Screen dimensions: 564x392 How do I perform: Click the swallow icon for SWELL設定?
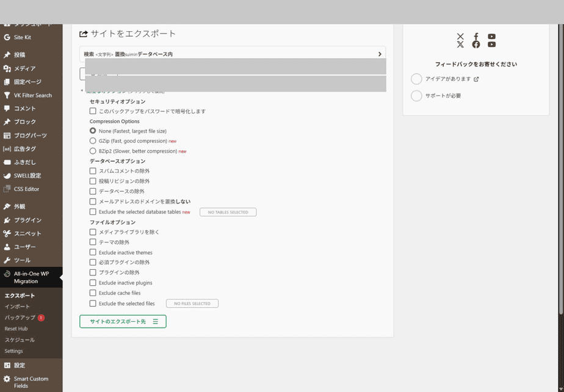click(x=7, y=176)
